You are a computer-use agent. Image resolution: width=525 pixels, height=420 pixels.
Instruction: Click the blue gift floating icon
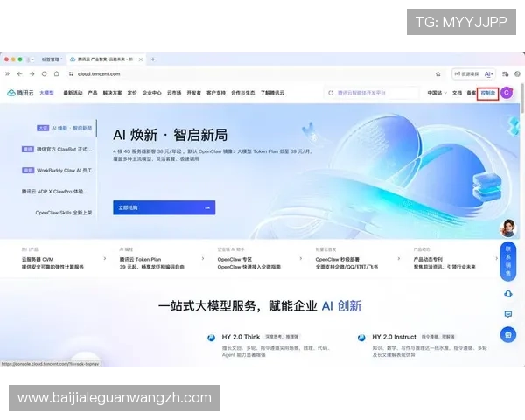click(507, 334)
